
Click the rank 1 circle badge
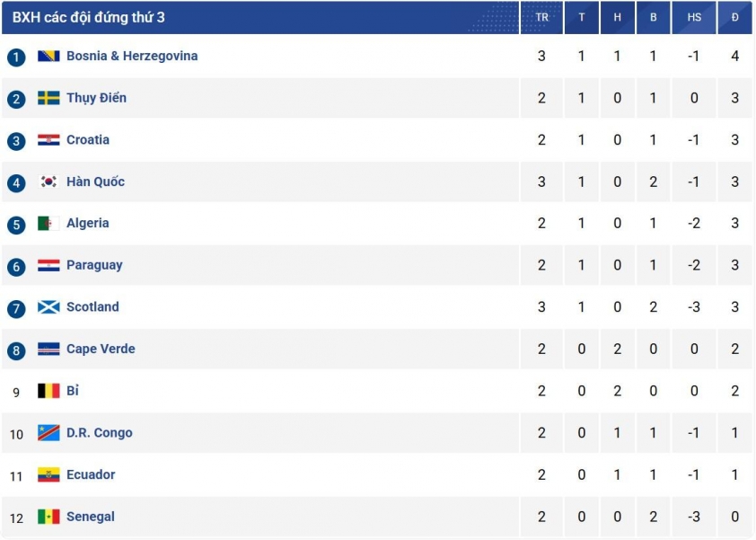(16, 58)
